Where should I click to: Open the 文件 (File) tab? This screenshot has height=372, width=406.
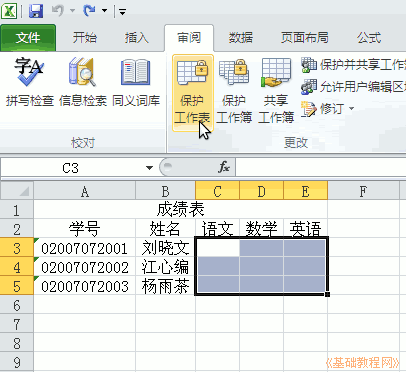pos(28,38)
